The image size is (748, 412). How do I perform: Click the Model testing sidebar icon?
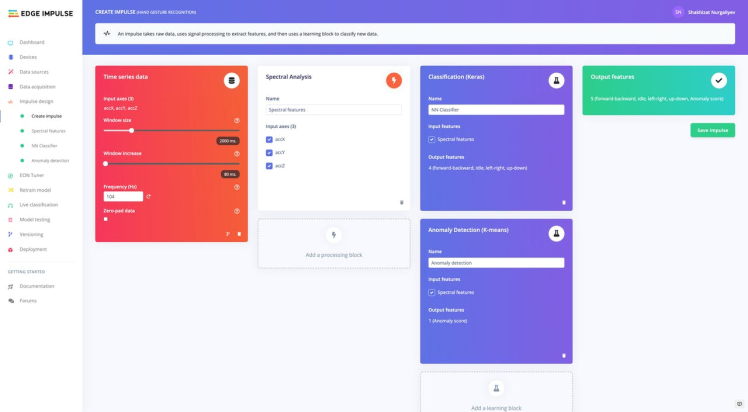click(x=10, y=220)
